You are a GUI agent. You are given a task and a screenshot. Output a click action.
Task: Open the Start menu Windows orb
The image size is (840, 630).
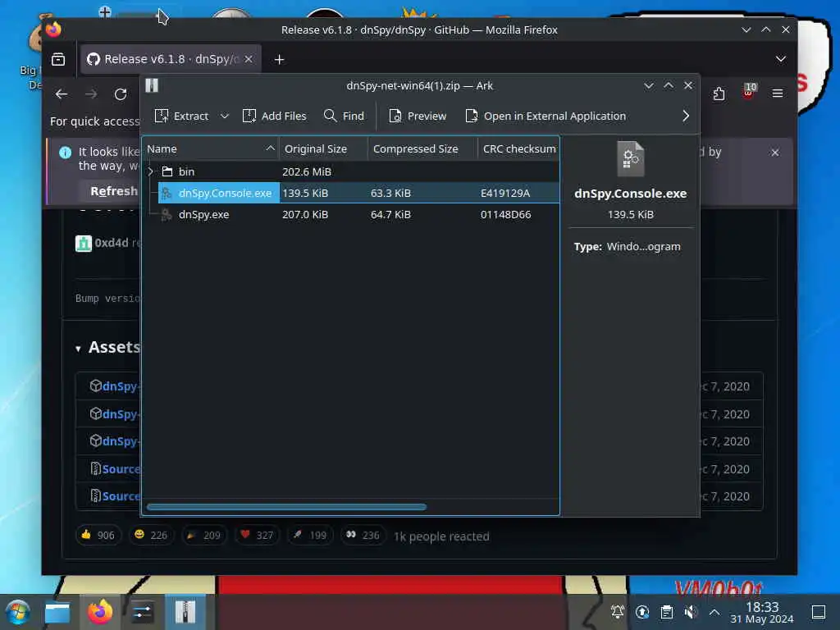[18, 612]
